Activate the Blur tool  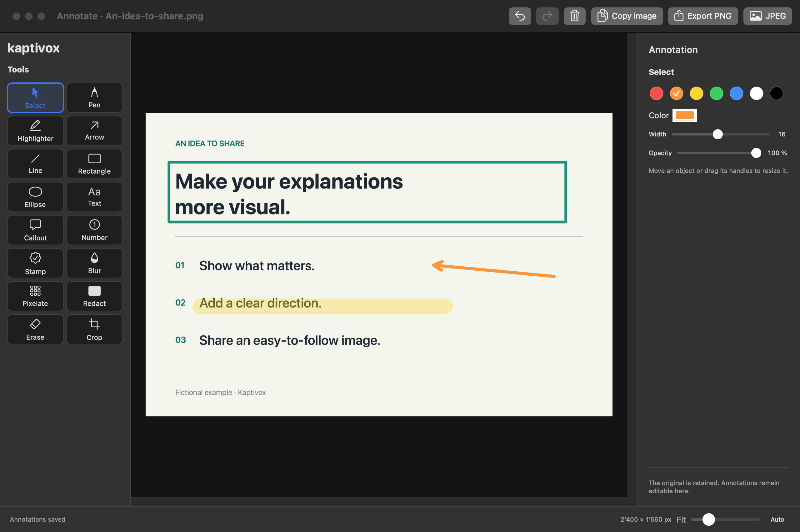94,263
